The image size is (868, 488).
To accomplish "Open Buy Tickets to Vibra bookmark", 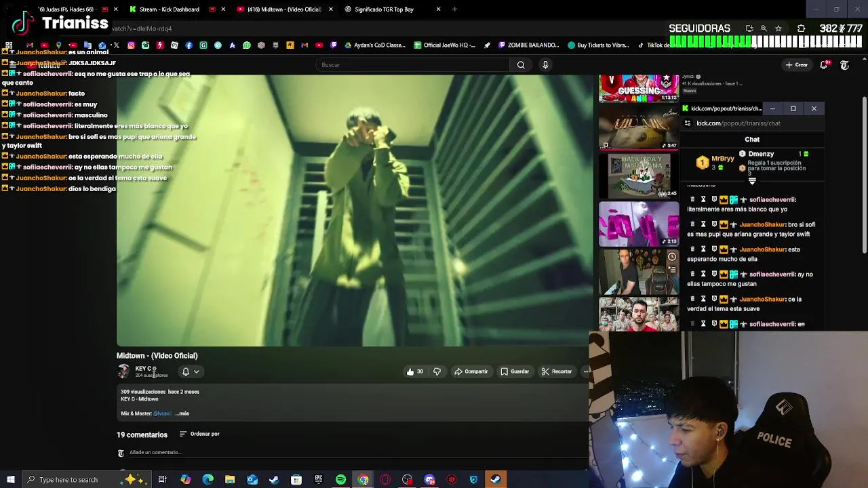I will 598,45.
